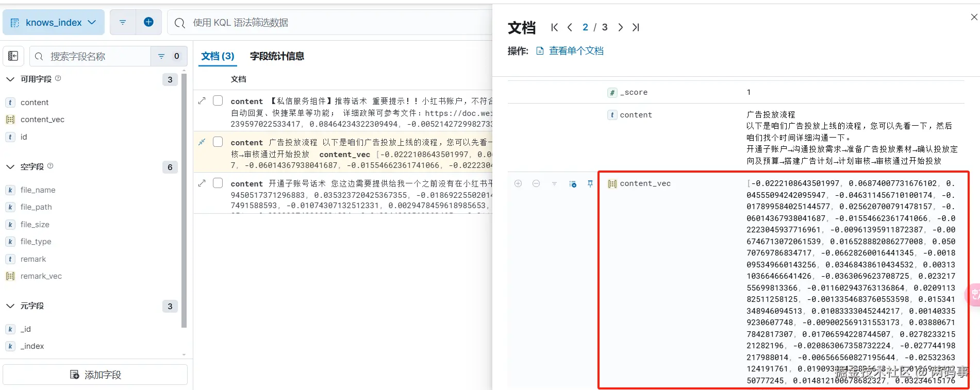Click the search field names input
Image resolution: width=980 pixels, height=390 pixels.
(x=90, y=56)
